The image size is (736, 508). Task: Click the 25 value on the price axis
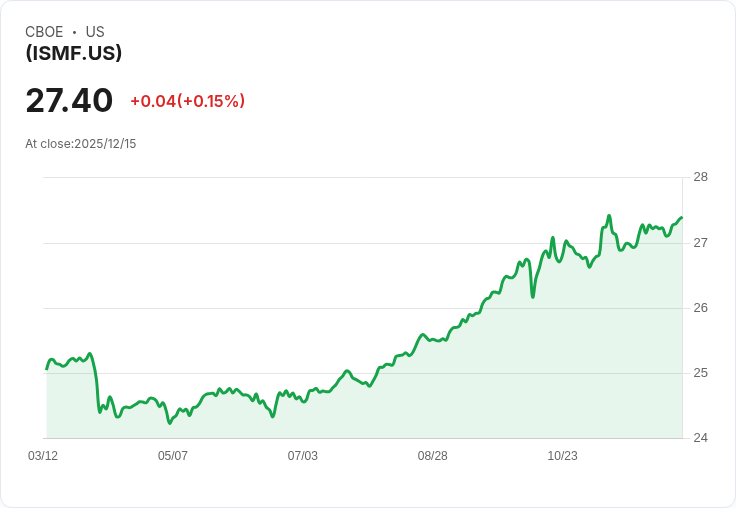(700, 373)
